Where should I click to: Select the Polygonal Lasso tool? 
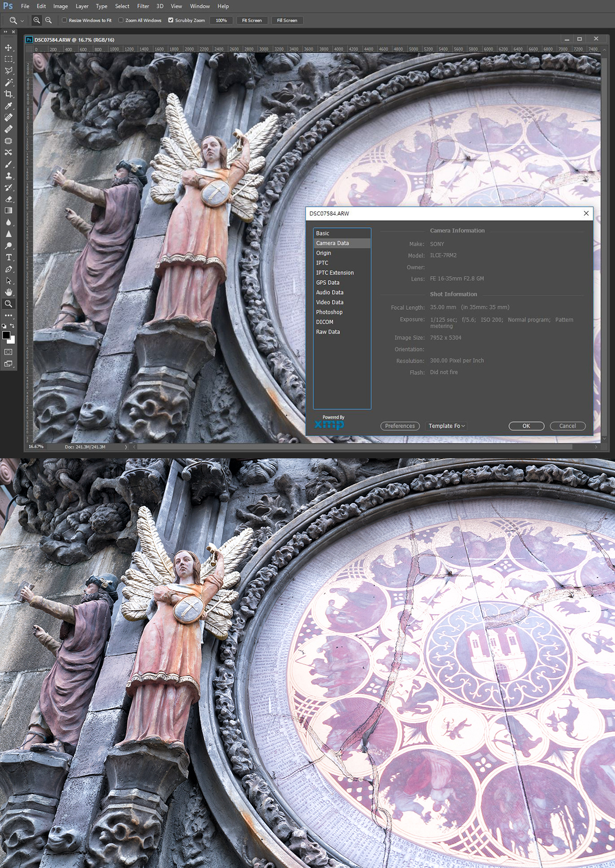click(8, 71)
